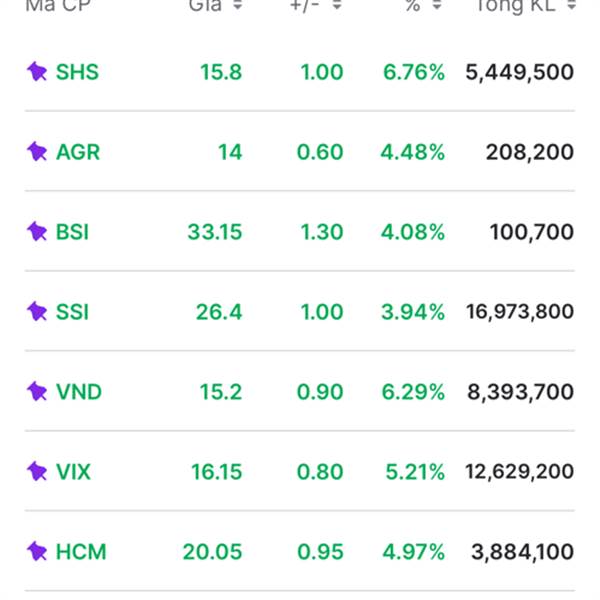The image size is (600, 600).
Task: Toggle the star icon for VIX
Action: 37,472
